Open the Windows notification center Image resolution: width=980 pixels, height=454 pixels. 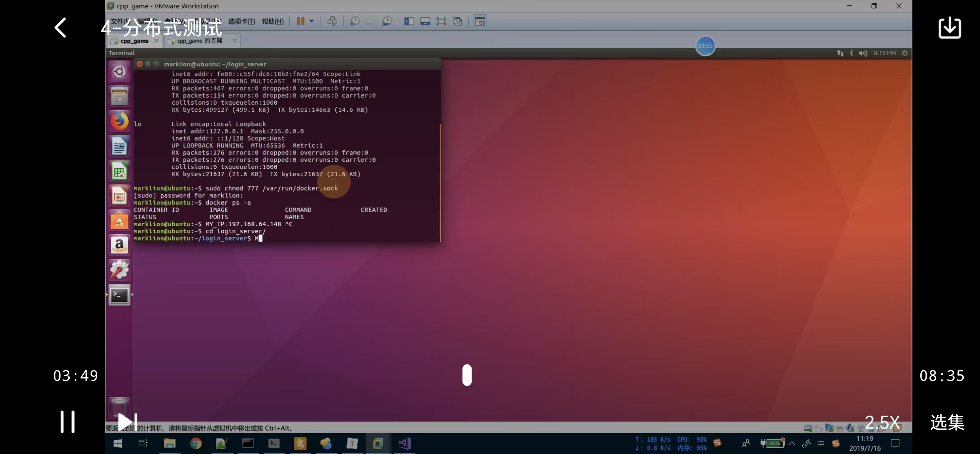[895, 444]
